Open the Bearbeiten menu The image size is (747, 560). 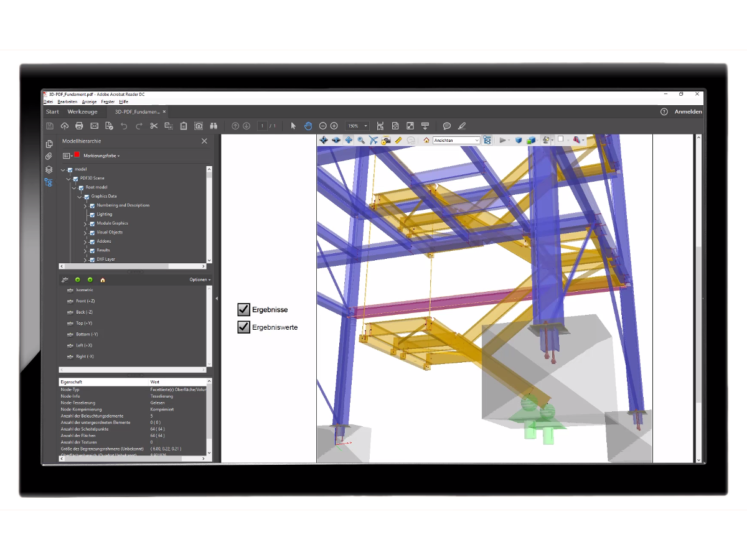(x=67, y=101)
